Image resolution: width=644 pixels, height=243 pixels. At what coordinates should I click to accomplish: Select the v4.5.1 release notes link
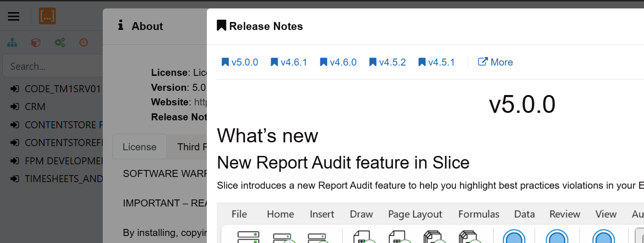(x=437, y=62)
